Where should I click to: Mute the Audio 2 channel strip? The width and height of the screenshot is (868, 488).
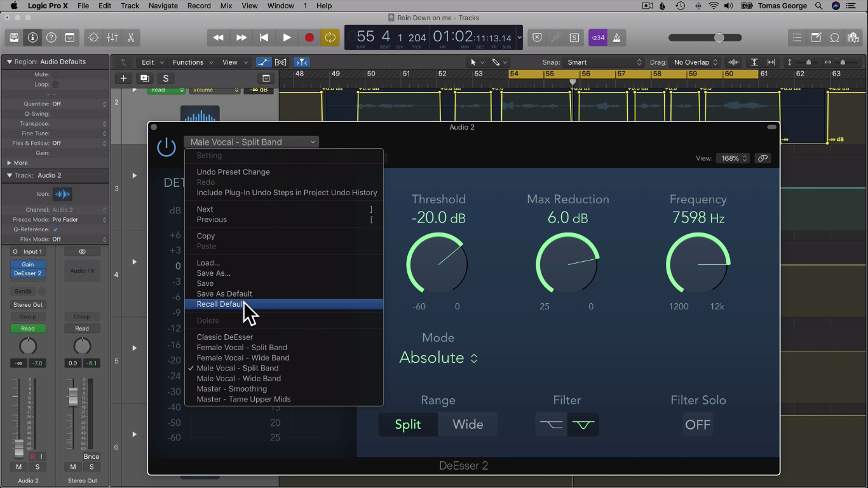pos(19,467)
